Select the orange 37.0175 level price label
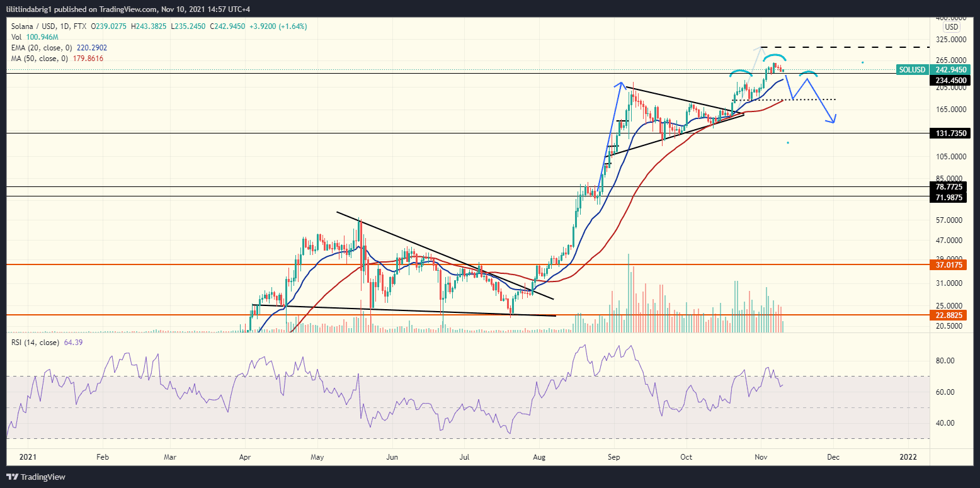980x488 pixels. [949, 265]
